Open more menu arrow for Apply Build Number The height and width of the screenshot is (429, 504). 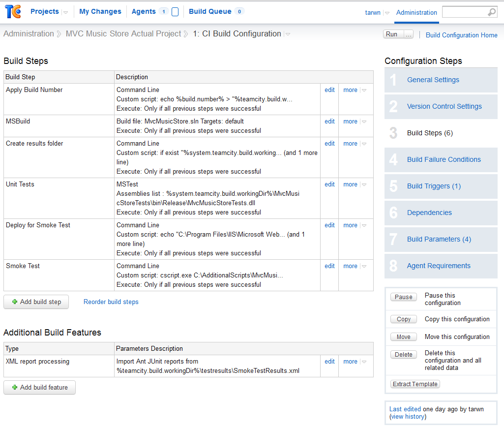[364, 90]
